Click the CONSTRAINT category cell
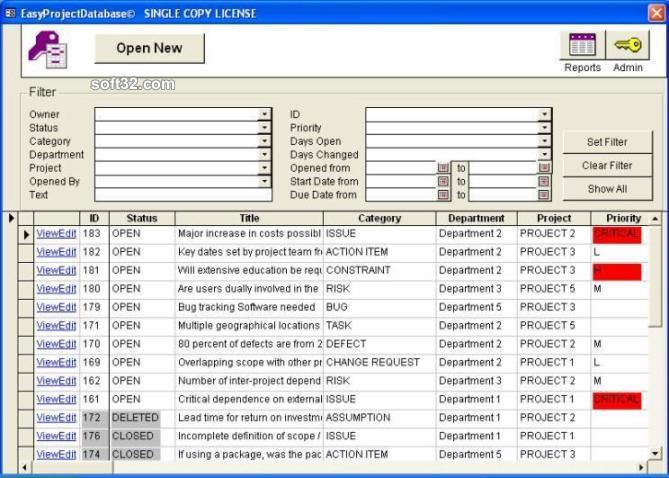Viewport: 669px width, 478px height. pos(358,271)
